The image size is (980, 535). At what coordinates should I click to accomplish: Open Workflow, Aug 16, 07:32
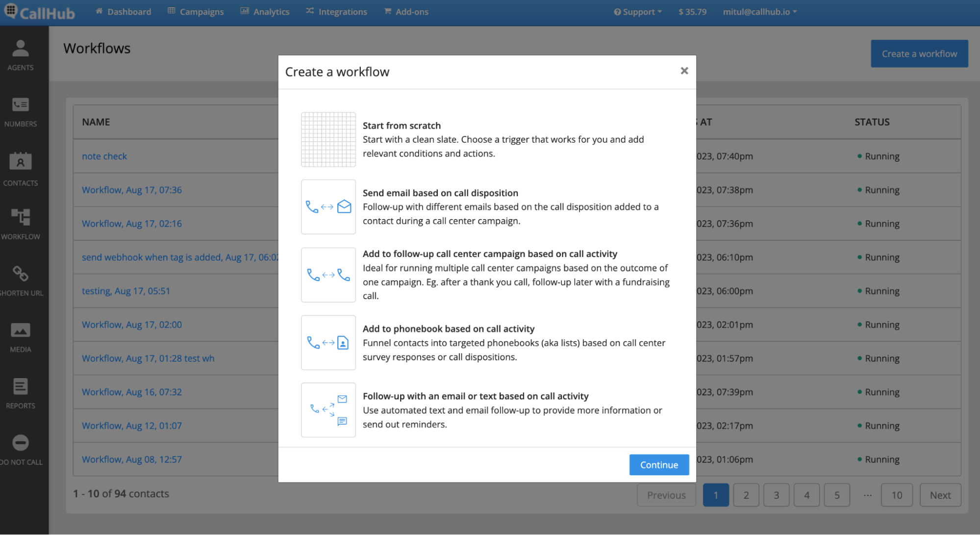[131, 392]
